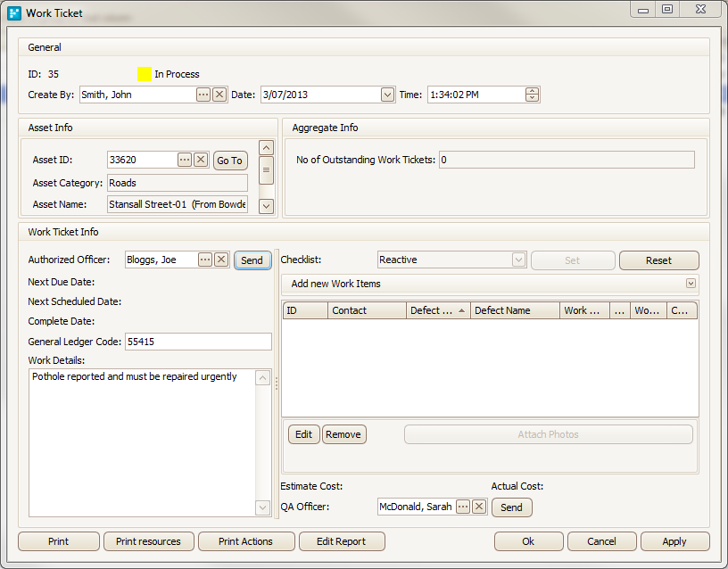Reset the Reactive checklist
This screenshot has height=569, width=728.
coord(658,260)
